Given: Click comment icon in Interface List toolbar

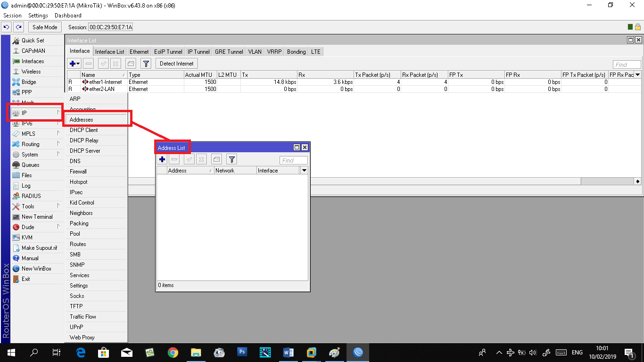Looking at the screenshot, I should click(131, 64).
